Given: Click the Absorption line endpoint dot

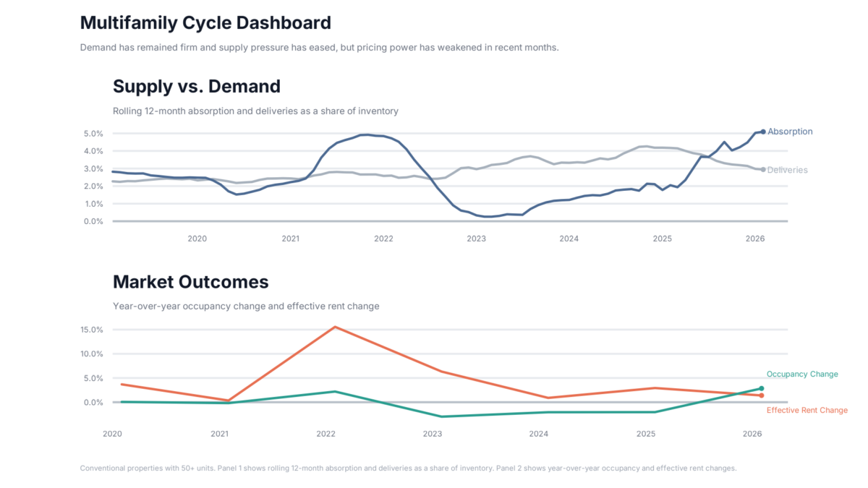Looking at the screenshot, I should coord(762,132).
